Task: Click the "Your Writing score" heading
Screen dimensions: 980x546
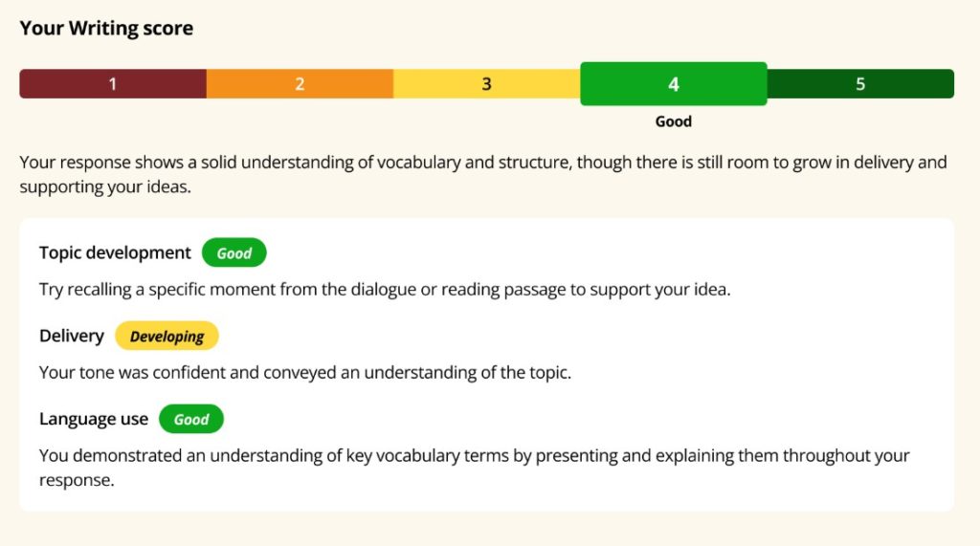Action: (x=106, y=29)
